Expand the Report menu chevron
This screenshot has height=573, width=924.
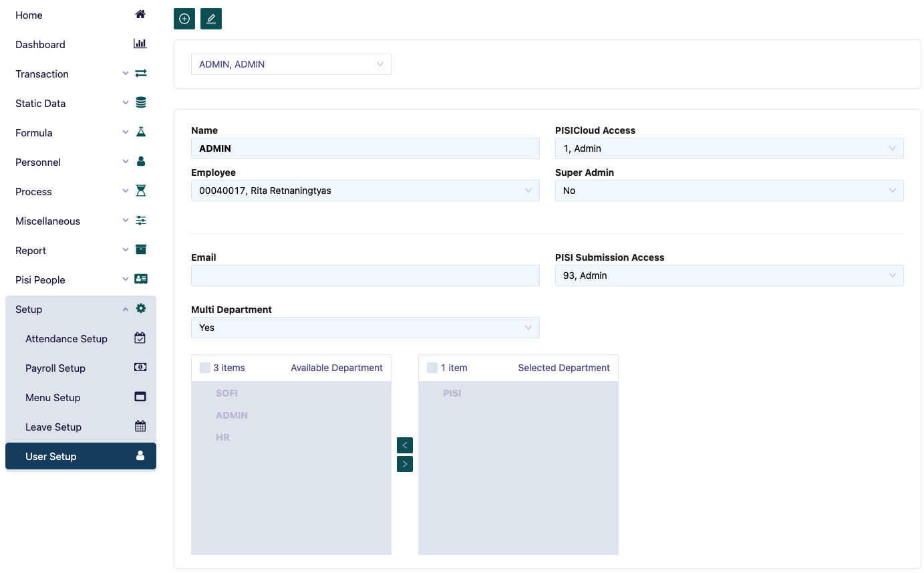coord(125,249)
